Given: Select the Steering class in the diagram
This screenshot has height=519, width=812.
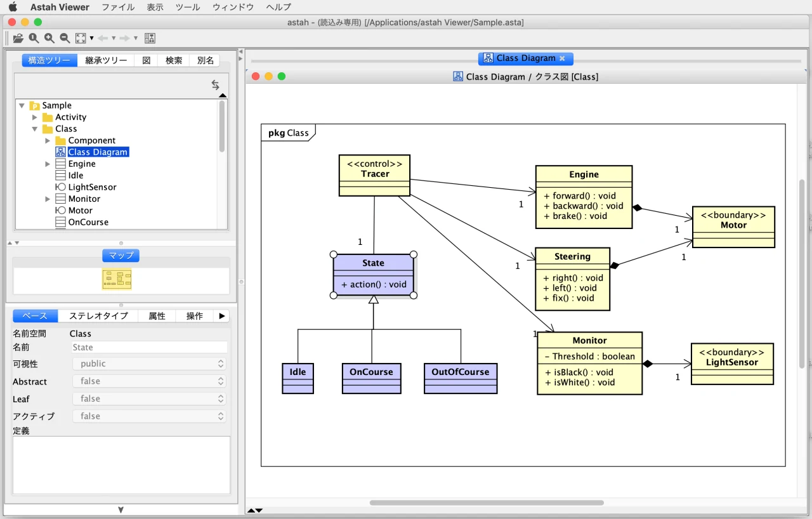Looking at the screenshot, I should 572,279.
